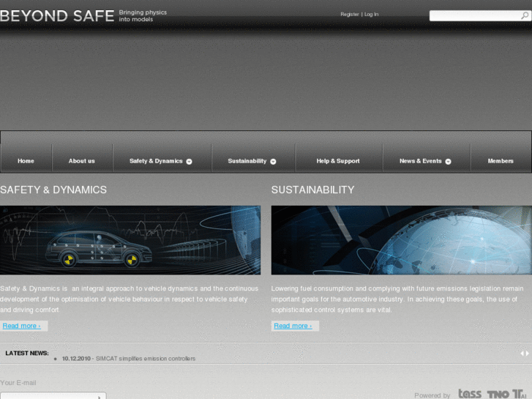Open the Help & Support menu item
Image resolution: width=532 pixels, height=399 pixels.
(x=338, y=161)
